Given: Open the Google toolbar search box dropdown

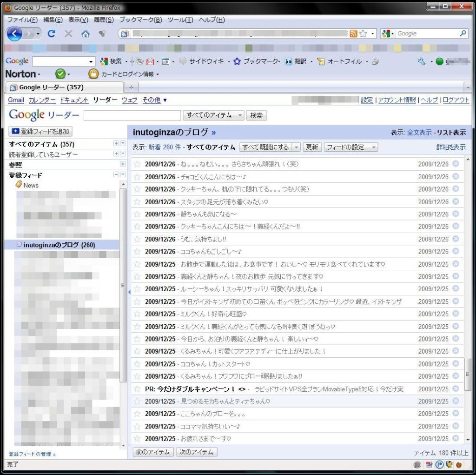Looking at the screenshot, I should pos(91,62).
